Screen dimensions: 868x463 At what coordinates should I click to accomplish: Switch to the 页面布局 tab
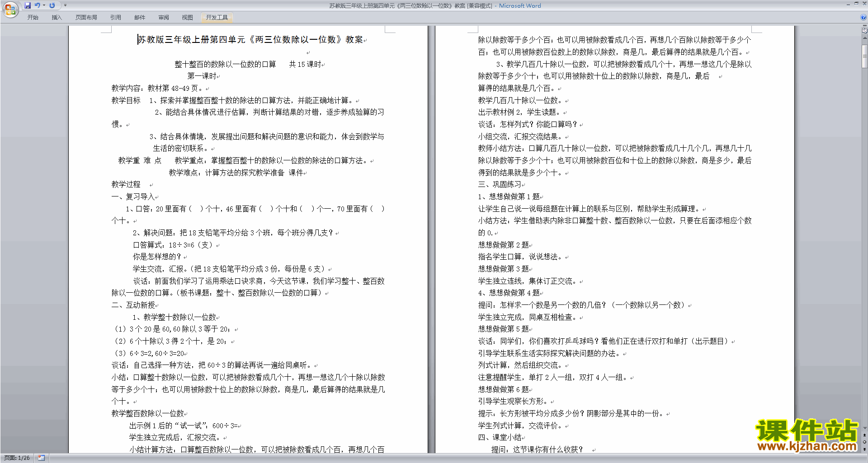point(86,18)
